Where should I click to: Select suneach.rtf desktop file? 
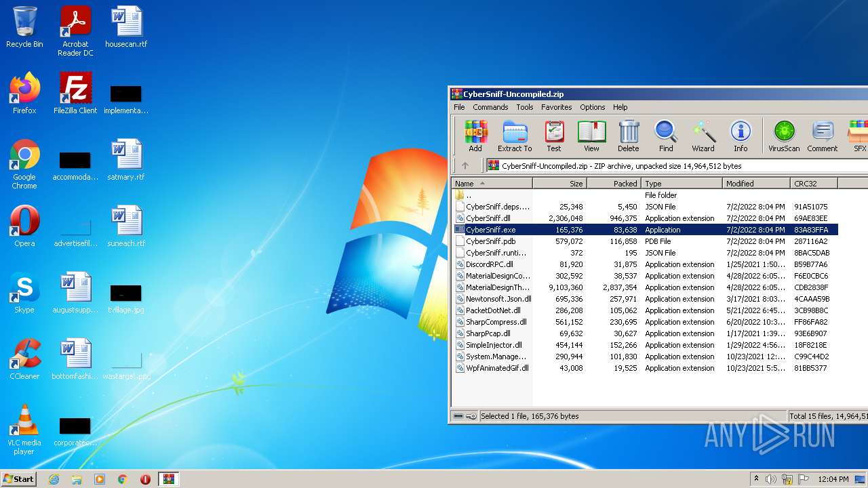point(126,226)
